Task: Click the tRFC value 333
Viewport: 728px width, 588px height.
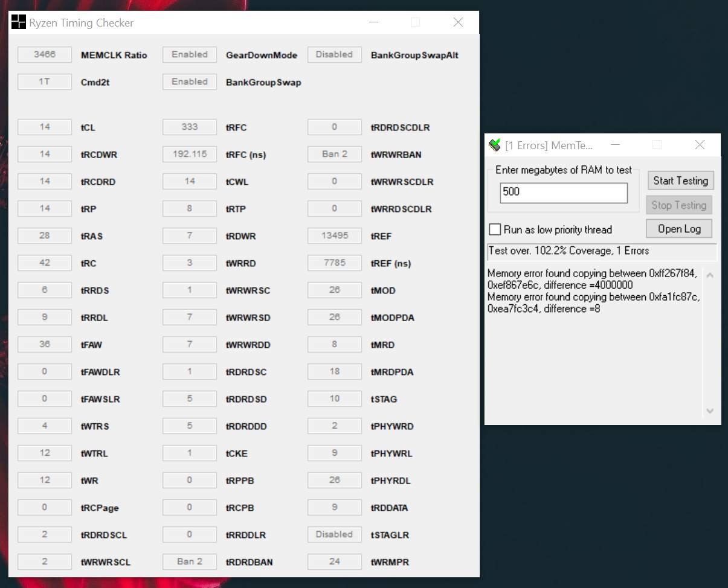Action: (190, 127)
